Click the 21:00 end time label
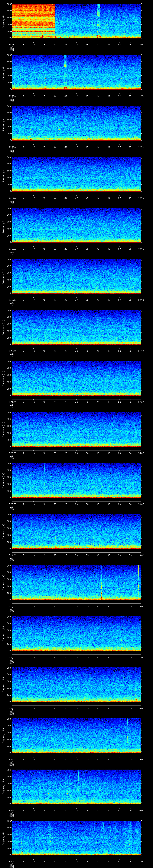153x868 pixels. pos(141,351)
